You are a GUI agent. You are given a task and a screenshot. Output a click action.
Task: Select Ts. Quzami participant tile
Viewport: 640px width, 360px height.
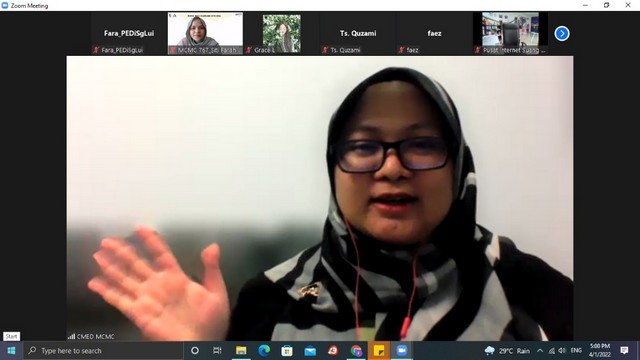click(358, 33)
